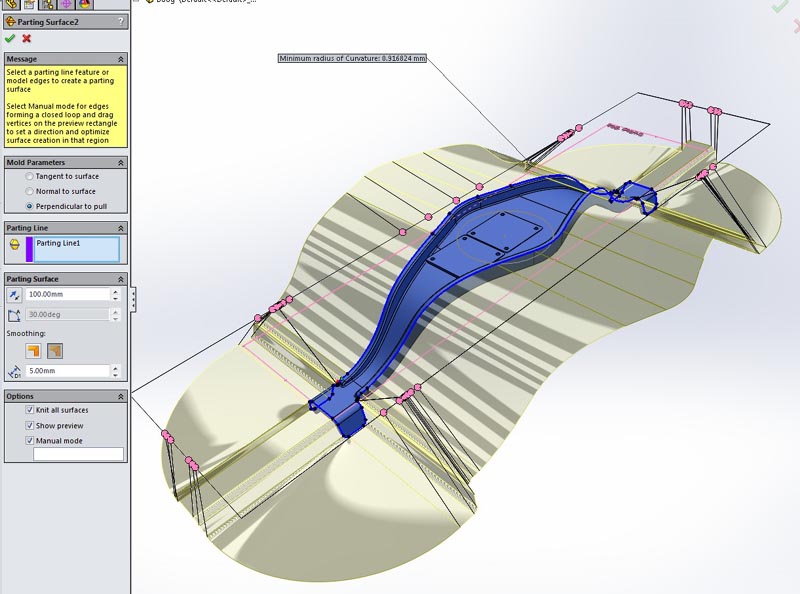The image size is (800, 594).
Task: Click the empty box under Manual mode
Action: [79, 454]
